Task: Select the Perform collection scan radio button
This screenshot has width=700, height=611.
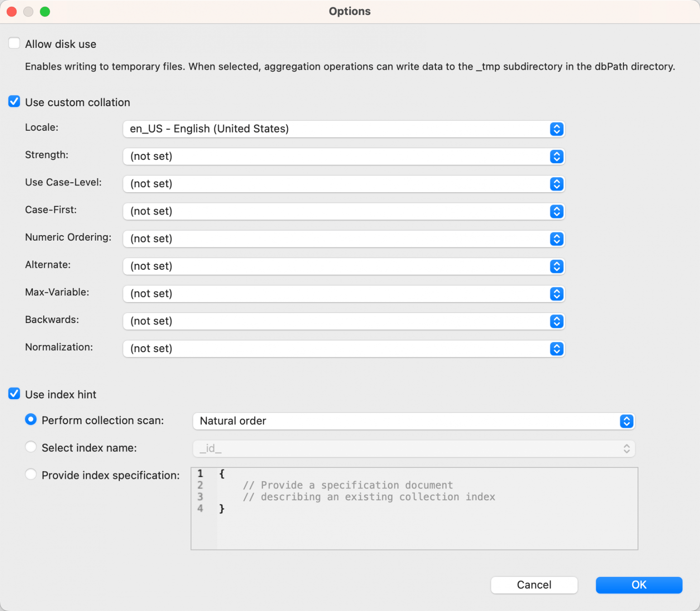Action: tap(31, 420)
